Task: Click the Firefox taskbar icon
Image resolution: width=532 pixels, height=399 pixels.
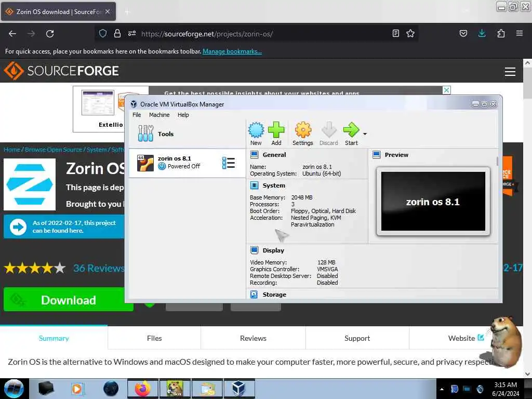Action: (x=143, y=389)
